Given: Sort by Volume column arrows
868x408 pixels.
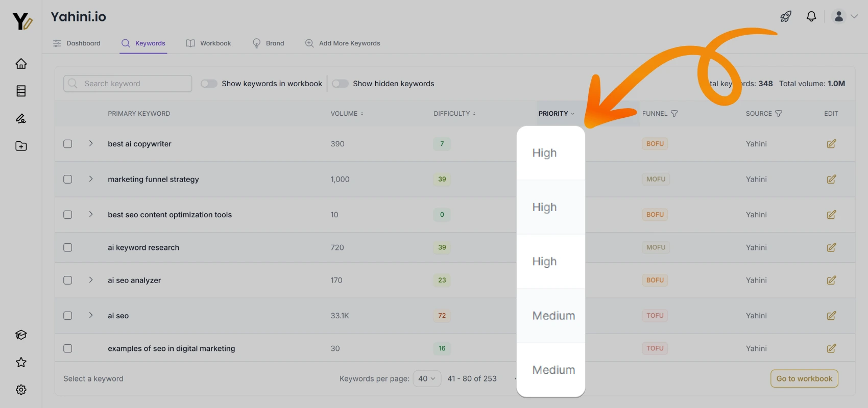Looking at the screenshot, I should [362, 114].
